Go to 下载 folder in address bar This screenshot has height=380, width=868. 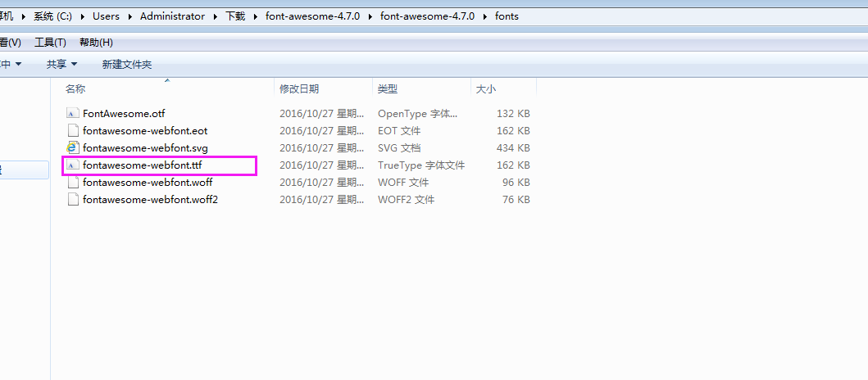[x=234, y=16]
